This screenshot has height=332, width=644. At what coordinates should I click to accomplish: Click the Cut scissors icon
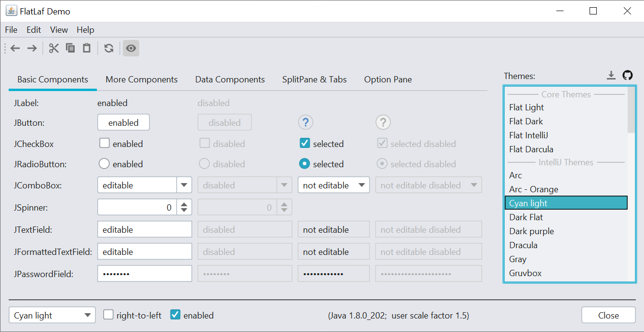click(54, 48)
